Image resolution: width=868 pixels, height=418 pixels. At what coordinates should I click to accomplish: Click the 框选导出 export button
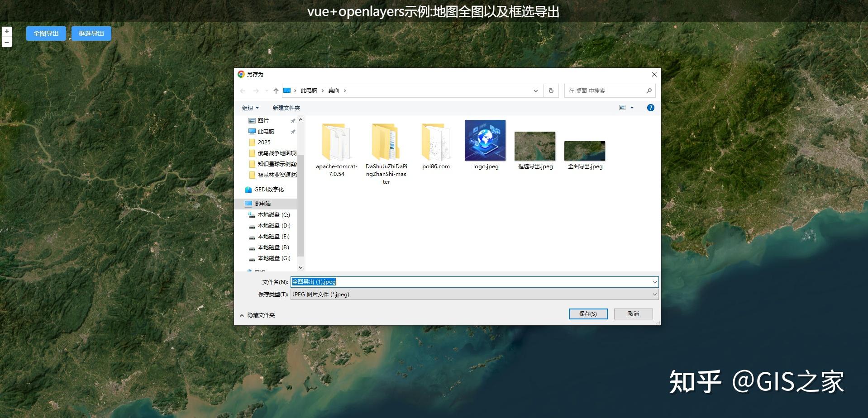91,33
